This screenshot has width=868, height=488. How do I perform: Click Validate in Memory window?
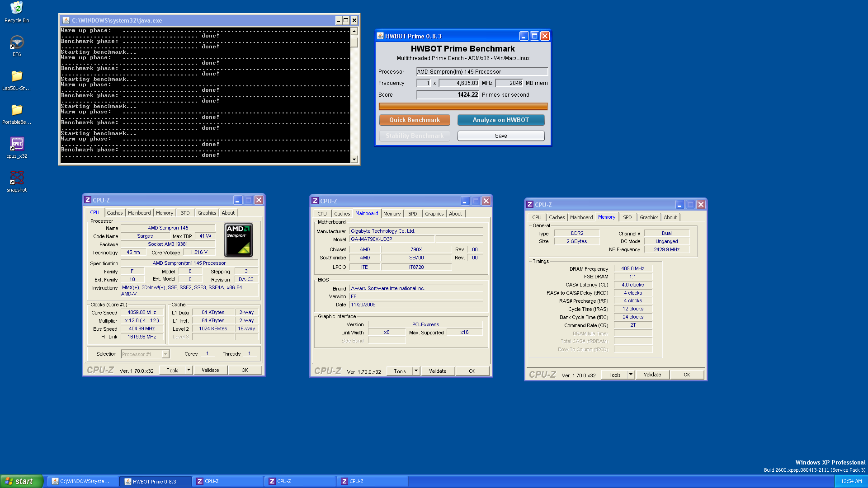[x=652, y=375]
